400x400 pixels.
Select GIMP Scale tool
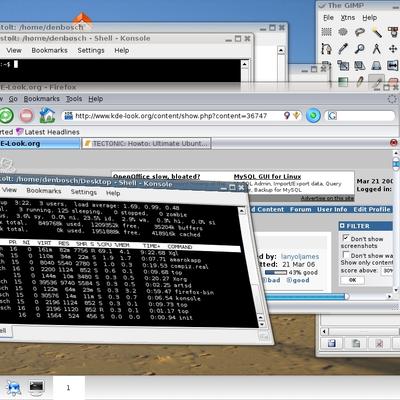pyautogui.click(x=343, y=65)
